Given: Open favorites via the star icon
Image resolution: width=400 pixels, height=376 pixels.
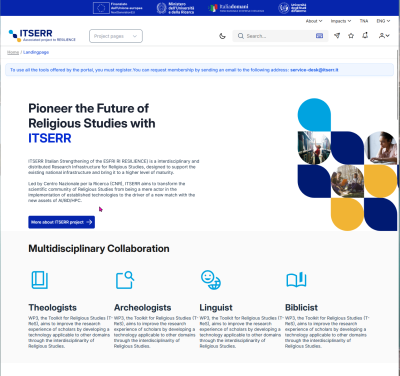Looking at the screenshot, I should tap(351, 36).
